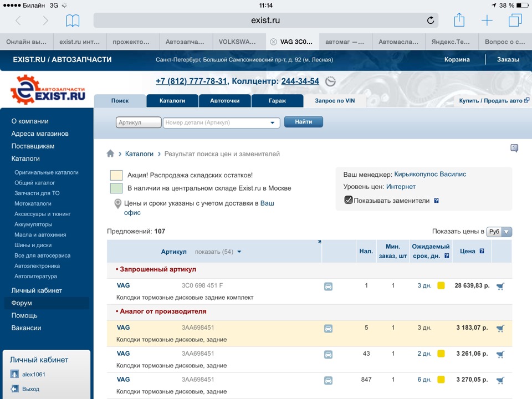
Task: Open Шины и диски in sidebar
Action: click(33, 245)
